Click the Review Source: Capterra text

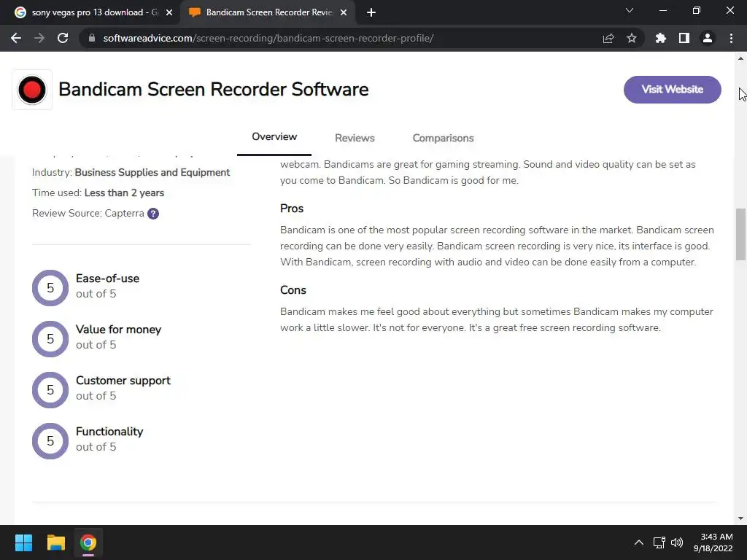pyautogui.click(x=88, y=214)
